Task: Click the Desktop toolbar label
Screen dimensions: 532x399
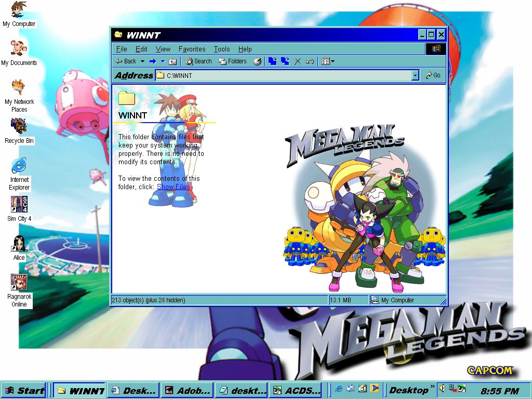Action: click(x=408, y=391)
